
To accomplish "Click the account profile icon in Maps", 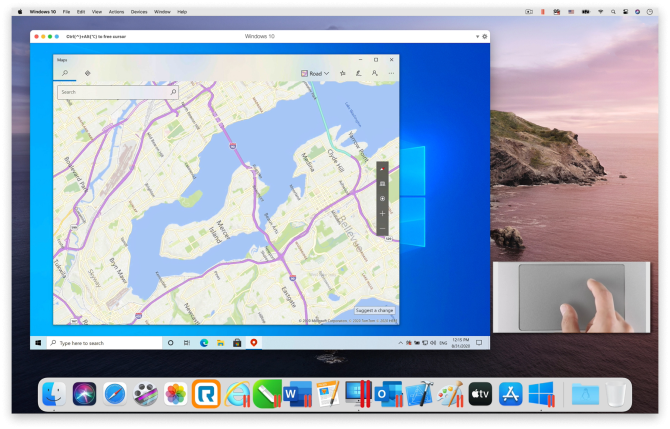I will (375, 73).
